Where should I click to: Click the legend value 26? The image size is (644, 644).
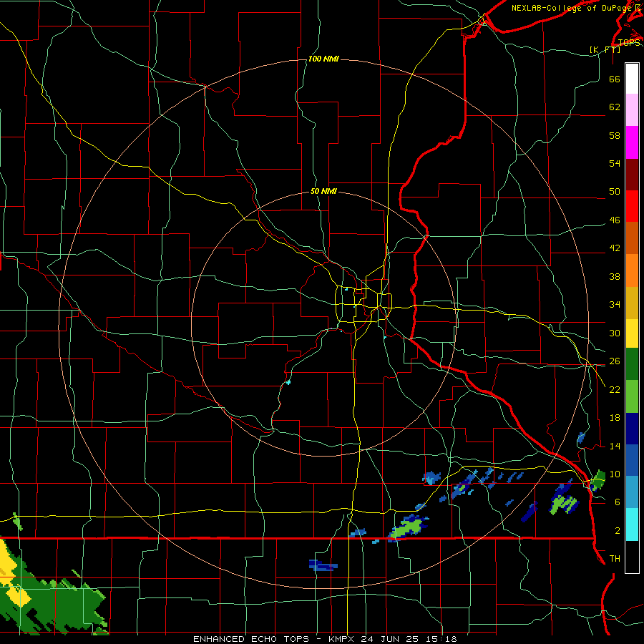(615, 361)
